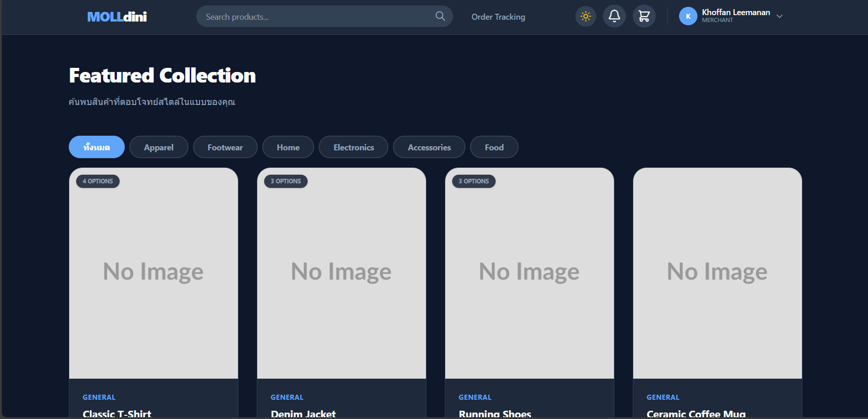Screen dimensions: 868x419
Task: Filter by Apparel category
Action: 159,147
